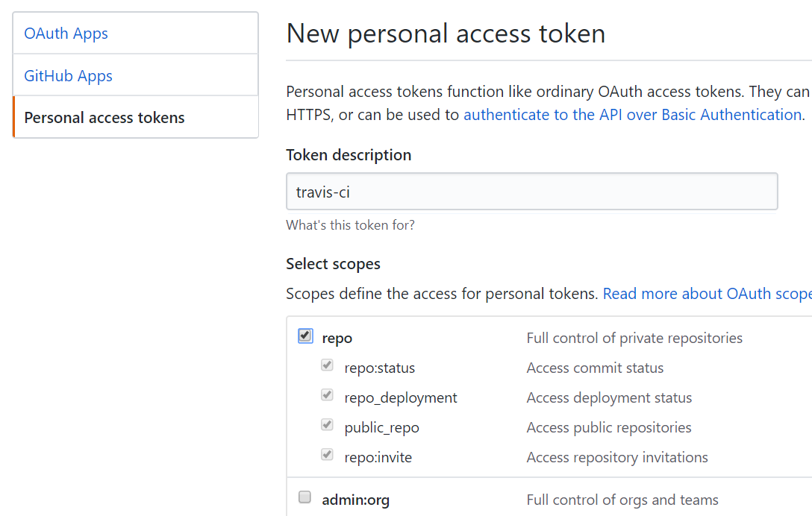Toggle the public_repo checkbox
The width and height of the screenshot is (812, 516).
327,425
